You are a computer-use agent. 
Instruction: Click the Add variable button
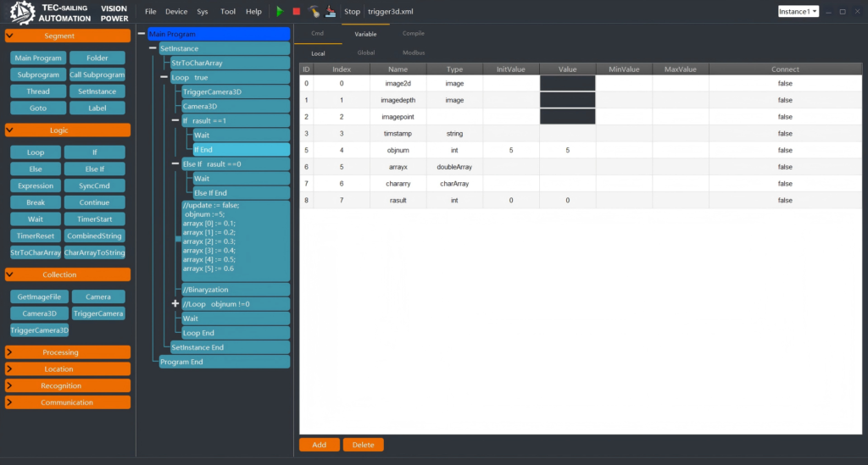tap(319, 445)
